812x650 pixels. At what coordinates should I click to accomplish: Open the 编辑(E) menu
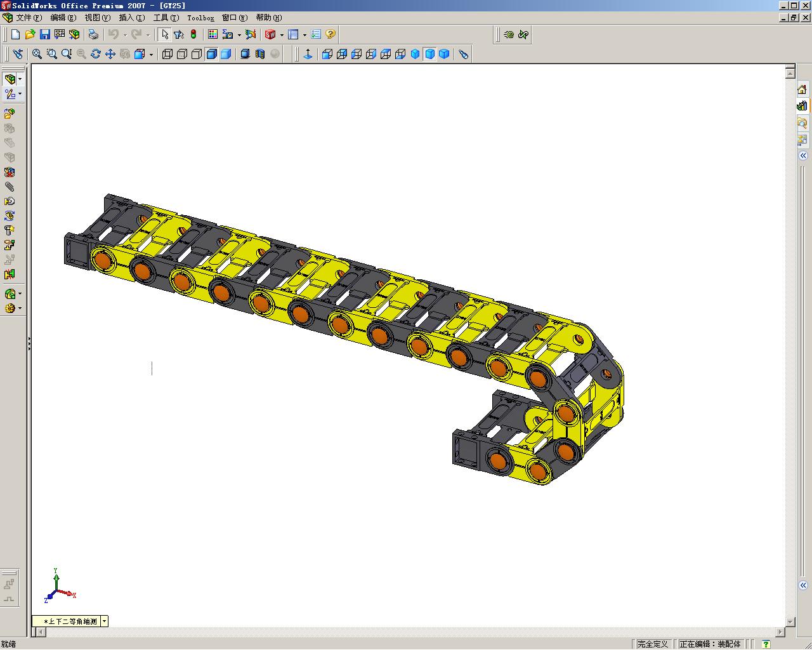63,18
